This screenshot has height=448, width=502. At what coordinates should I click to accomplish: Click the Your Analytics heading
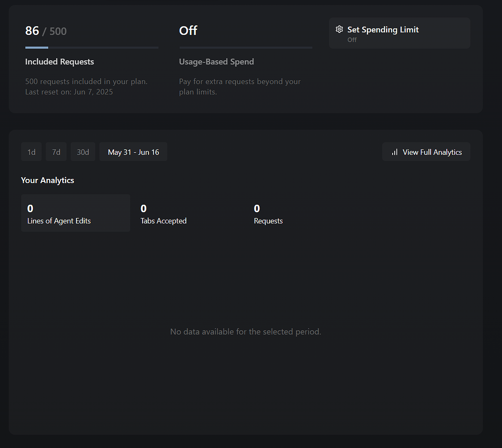pos(48,180)
